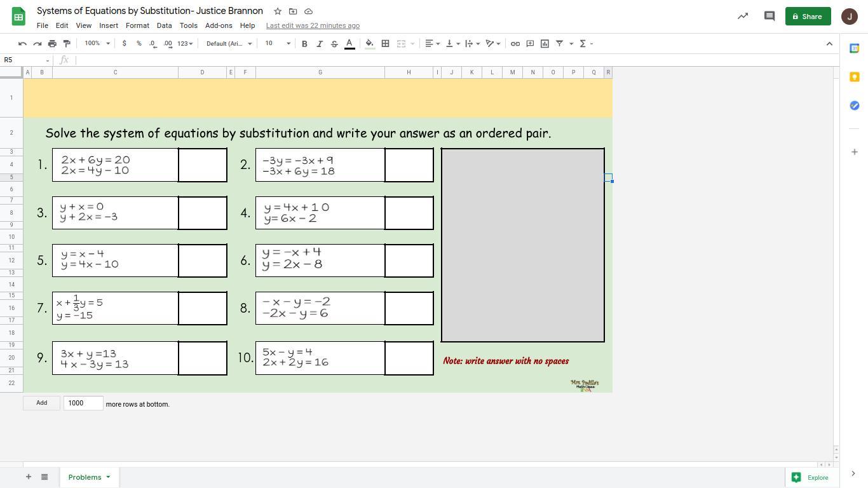Open the font size dropdown
This screenshot has height=488, width=868.
click(x=278, y=44)
